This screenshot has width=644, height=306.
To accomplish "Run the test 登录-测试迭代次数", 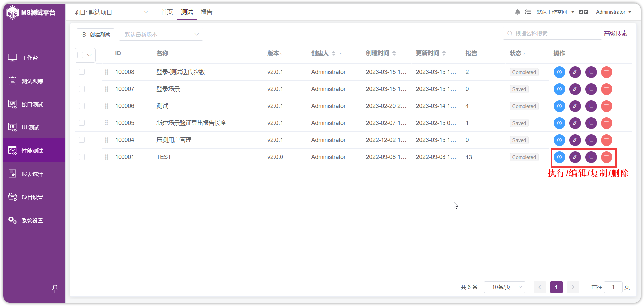I will coord(559,72).
